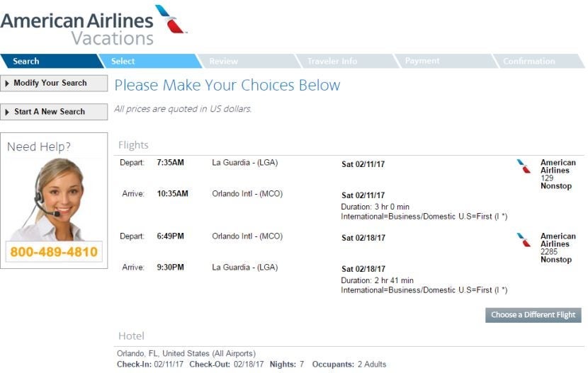Select the Select step tab
Screen dimensions: 588x373
(x=150, y=61)
